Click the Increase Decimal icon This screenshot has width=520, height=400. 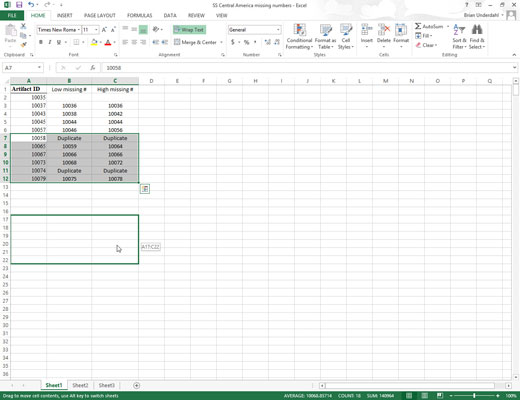click(267, 42)
